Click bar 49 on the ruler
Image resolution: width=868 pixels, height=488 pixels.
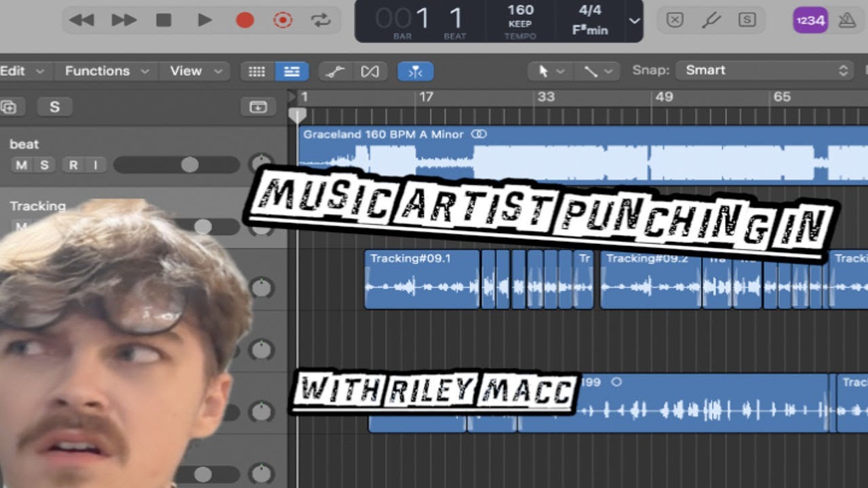(x=664, y=97)
